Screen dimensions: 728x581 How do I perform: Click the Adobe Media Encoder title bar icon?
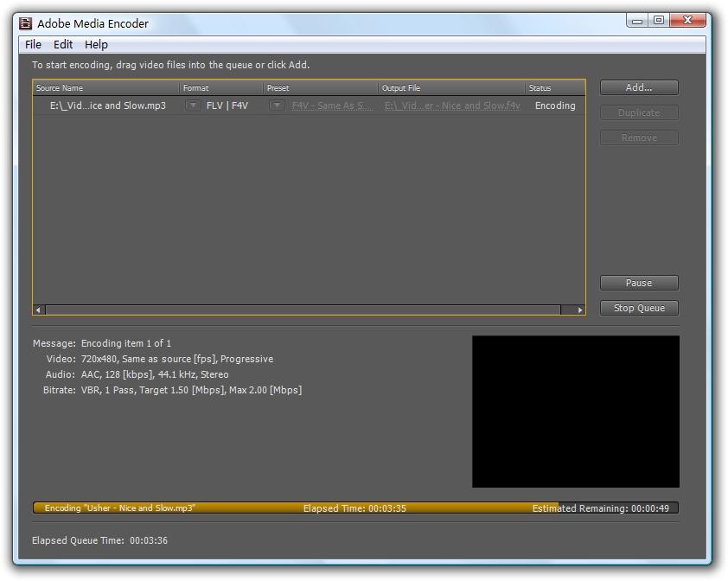26,23
